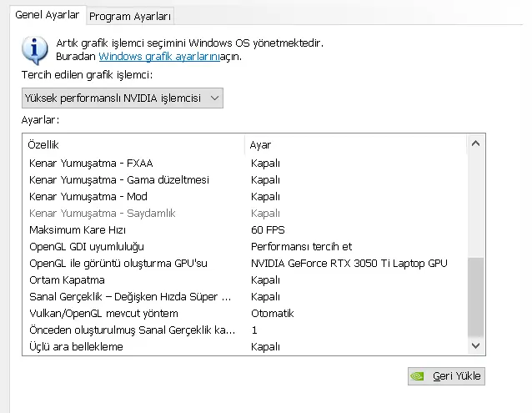532x413 pixels.
Task: Select the Kenar Yumuşatma - Mod row
Action: [245, 197]
